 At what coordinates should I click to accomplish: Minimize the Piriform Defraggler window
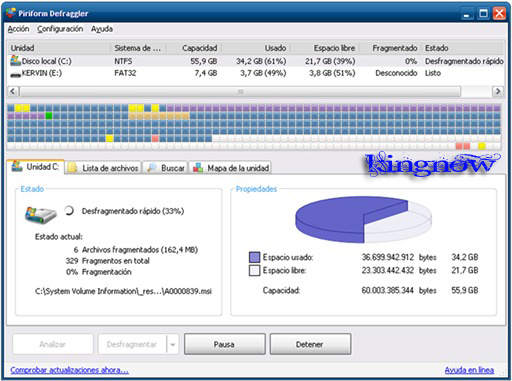coord(467,14)
